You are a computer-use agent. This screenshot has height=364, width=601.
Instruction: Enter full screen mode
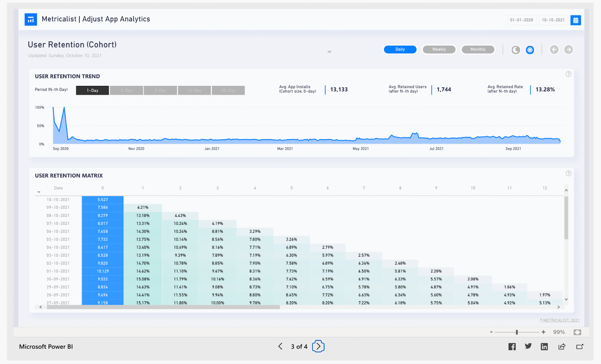pos(577,332)
